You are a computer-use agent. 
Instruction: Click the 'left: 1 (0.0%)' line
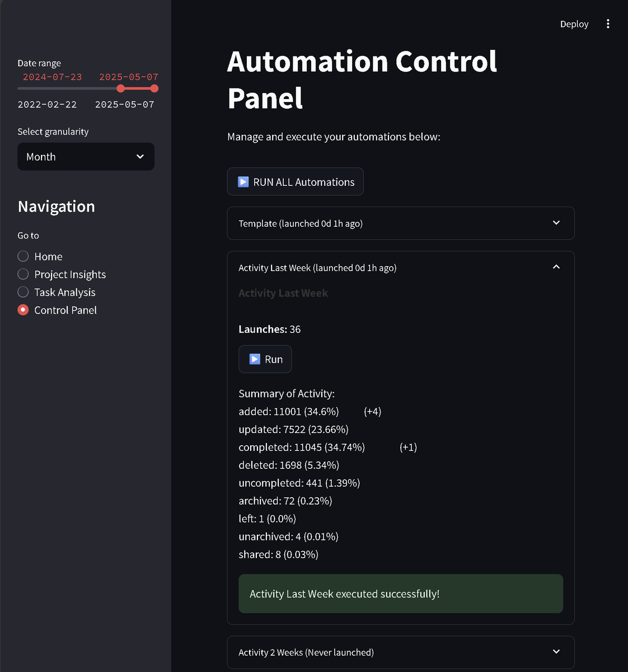pyautogui.click(x=268, y=519)
